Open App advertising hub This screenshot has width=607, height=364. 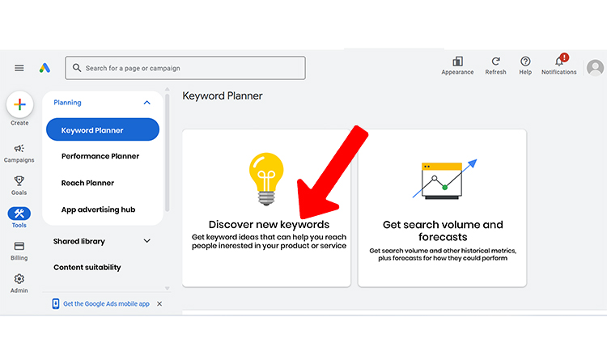pos(98,210)
